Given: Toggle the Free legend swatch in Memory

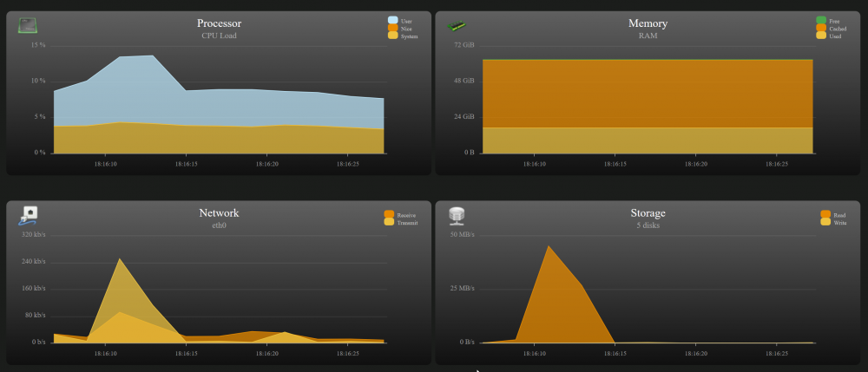Looking at the screenshot, I should [821, 21].
